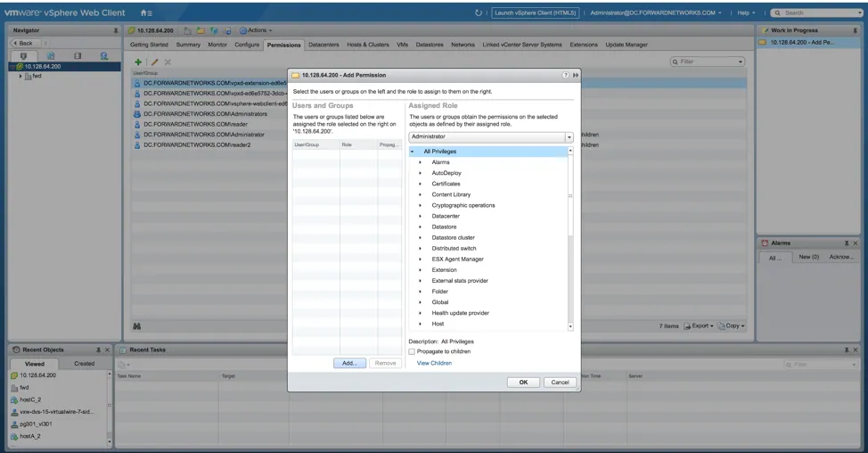Switch to Created tab in Recent Objects
Viewport: 868px width, 453px height.
click(84, 364)
